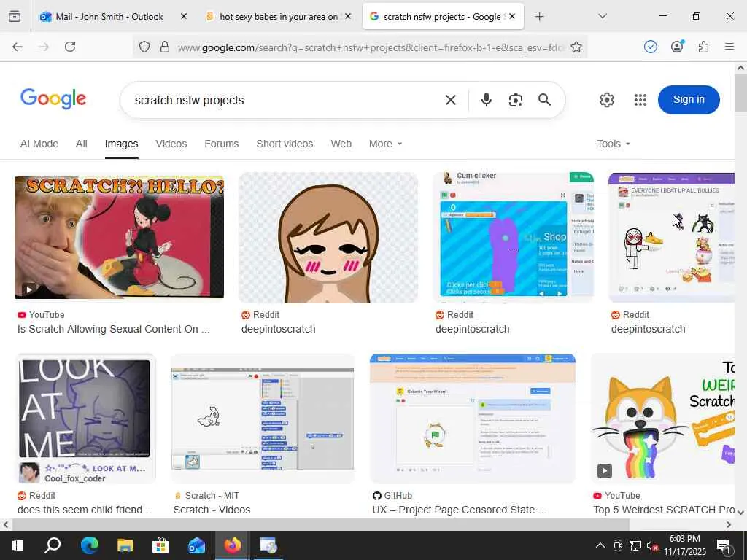Image resolution: width=747 pixels, height=560 pixels.
Task: Reload the current page
Action: tap(70, 47)
